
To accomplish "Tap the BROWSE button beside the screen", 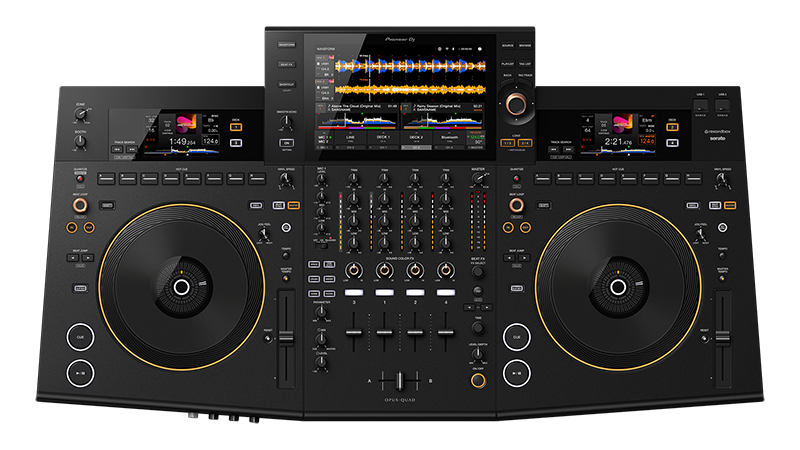I will (526, 45).
